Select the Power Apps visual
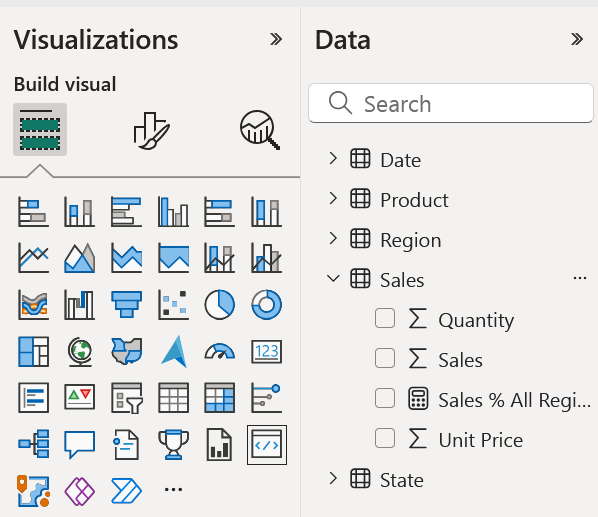Viewport: 598px width, 517px height. click(x=80, y=491)
